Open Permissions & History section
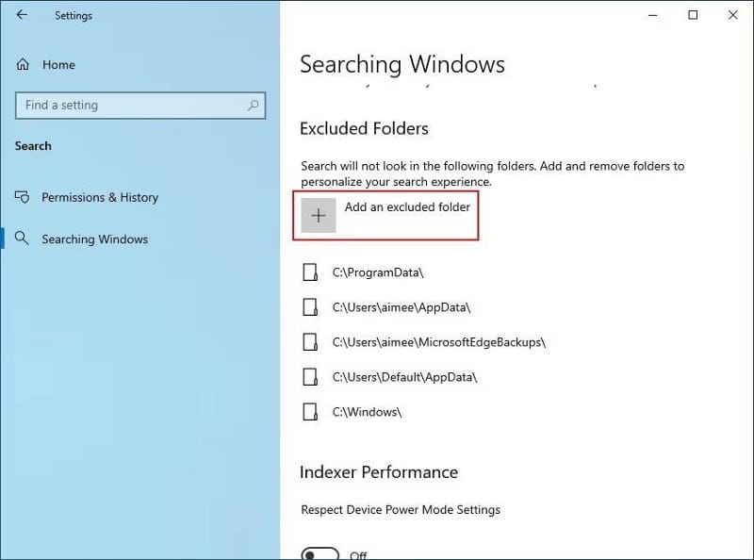The width and height of the screenshot is (754, 560). coord(100,197)
